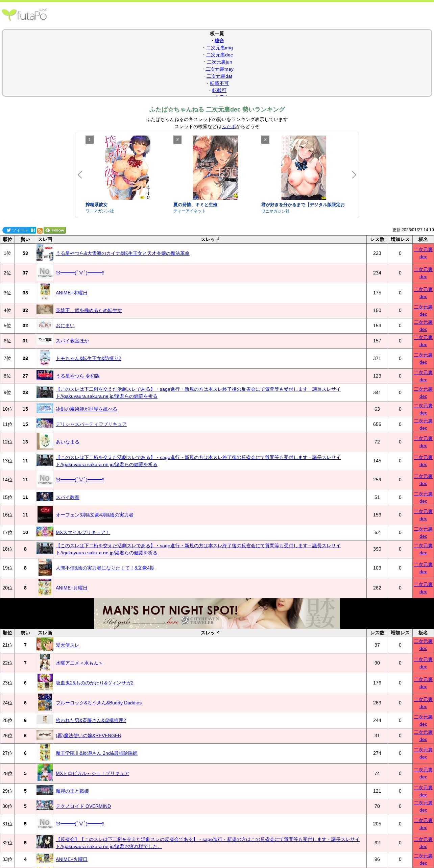Open the orange RSS feed icon
434x868 pixels.
click(x=40, y=231)
